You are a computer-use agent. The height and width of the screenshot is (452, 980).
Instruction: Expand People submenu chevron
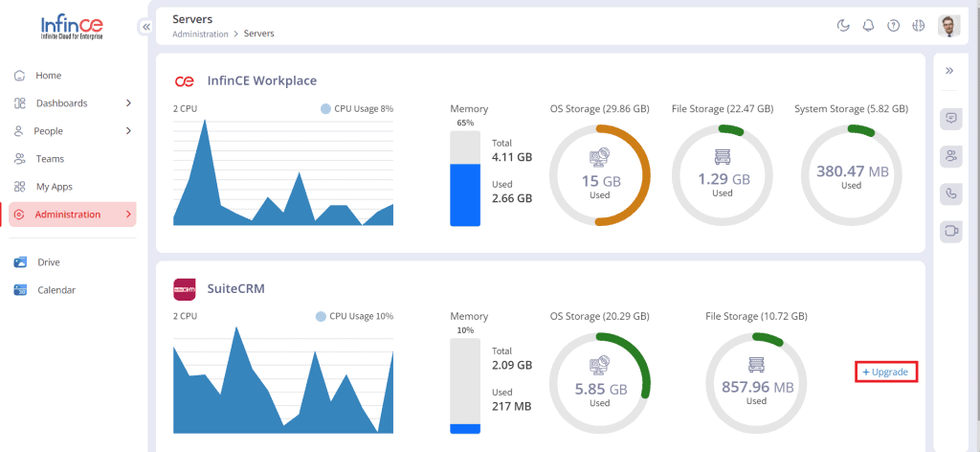[129, 130]
